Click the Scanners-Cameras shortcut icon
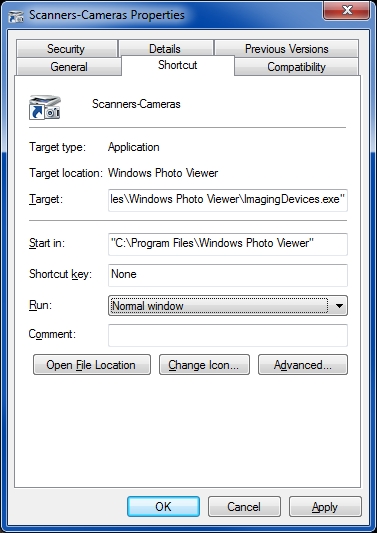 45,107
